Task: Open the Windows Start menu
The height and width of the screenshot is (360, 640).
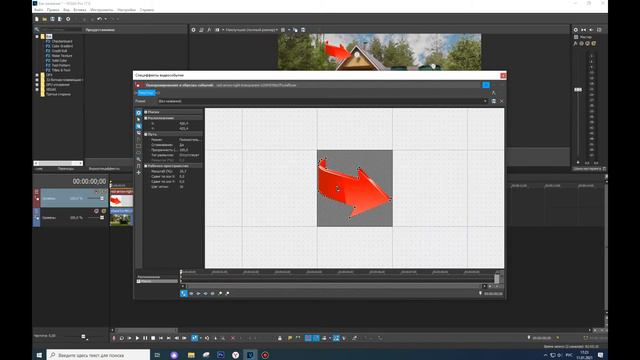Action: pyautogui.click(x=39, y=355)
